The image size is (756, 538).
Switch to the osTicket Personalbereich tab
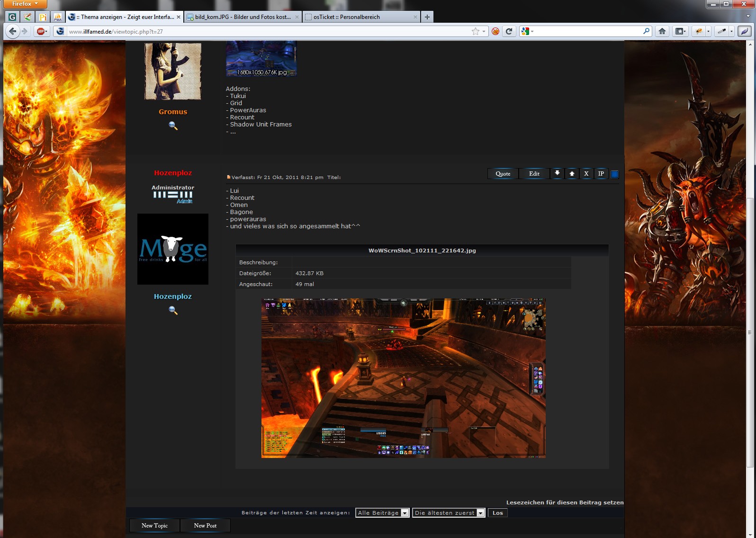point(361,17)
